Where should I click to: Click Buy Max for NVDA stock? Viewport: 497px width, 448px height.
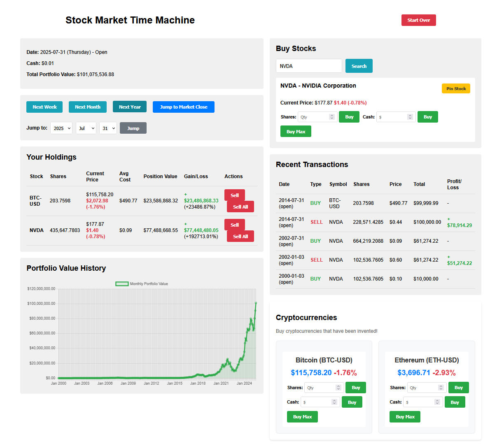[x=296, y=132]
